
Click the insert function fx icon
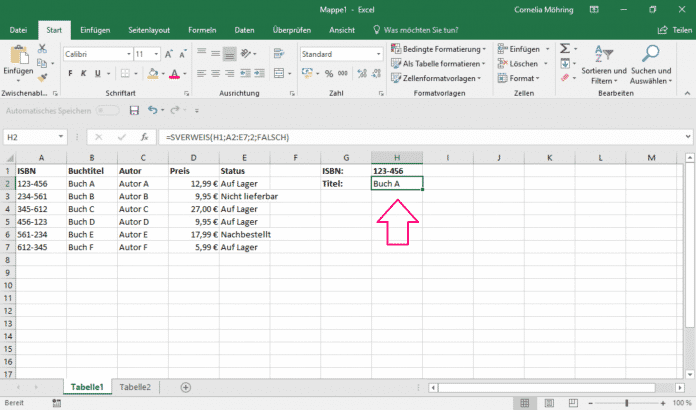(145, 136)
